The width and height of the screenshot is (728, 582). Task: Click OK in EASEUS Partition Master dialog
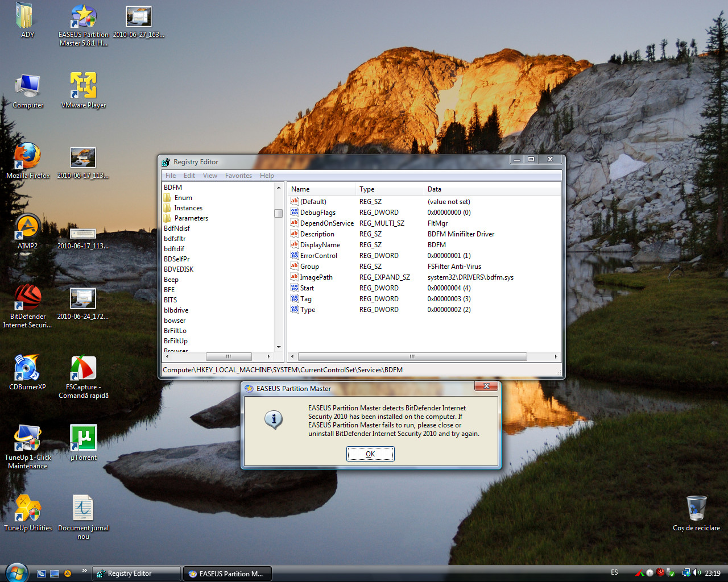point(370,454)
